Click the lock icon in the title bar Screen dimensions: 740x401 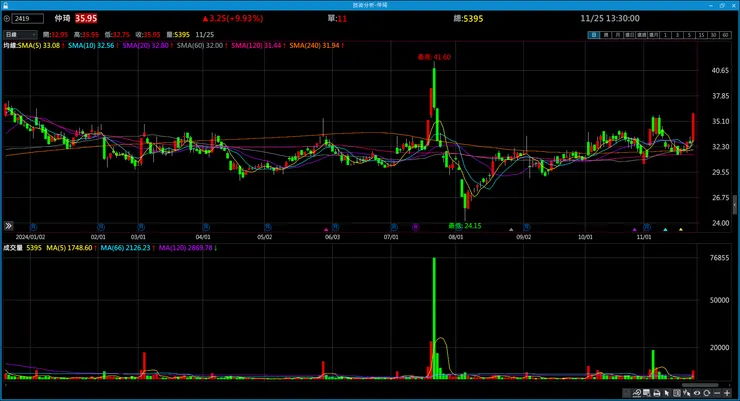point(6,5)
